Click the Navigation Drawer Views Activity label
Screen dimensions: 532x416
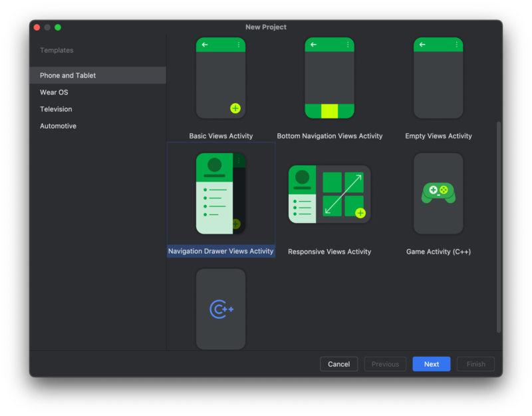pos(221,252)
